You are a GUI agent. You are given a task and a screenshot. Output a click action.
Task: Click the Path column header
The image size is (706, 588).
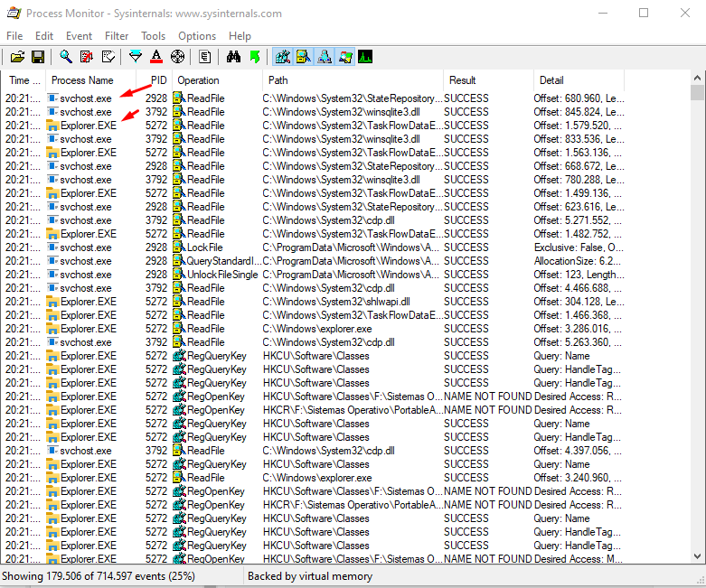353,80
